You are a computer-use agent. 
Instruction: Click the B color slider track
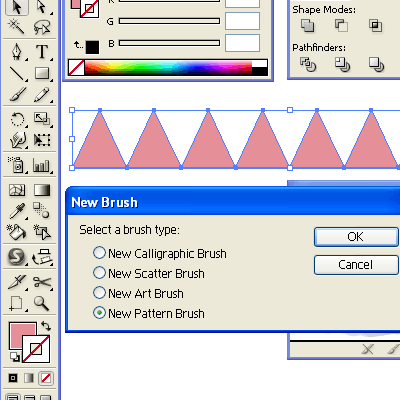pyautogui.click(x=169, y=43)
